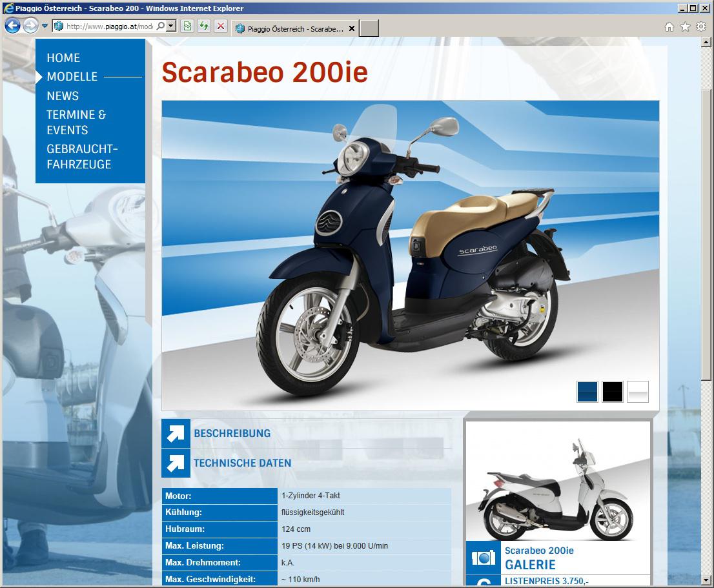Screen dimensions: 714x588
Task: Collapse the TECHNISCHE DATEN section
Action: pyautogui.click(x=242, y=463)
